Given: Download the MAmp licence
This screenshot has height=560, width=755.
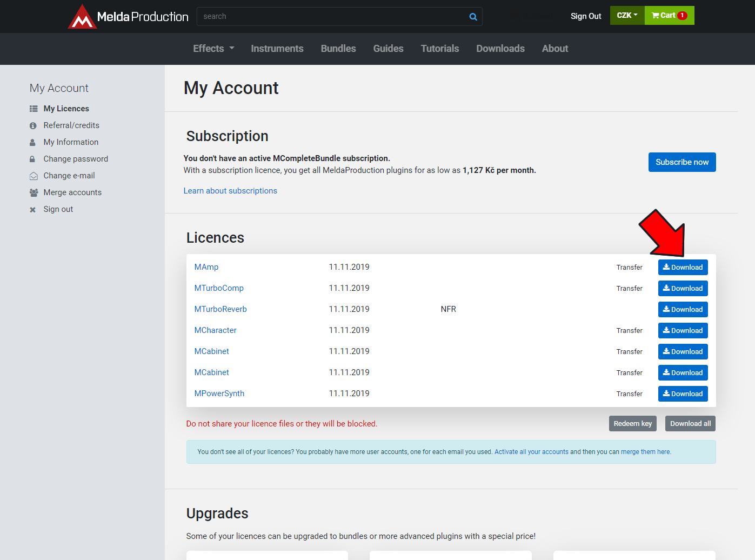Looking at the screenshot, I should tap(683, 268).
